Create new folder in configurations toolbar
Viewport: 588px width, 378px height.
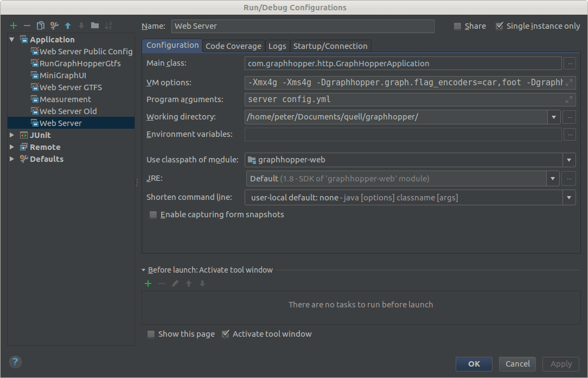[95, 26]
